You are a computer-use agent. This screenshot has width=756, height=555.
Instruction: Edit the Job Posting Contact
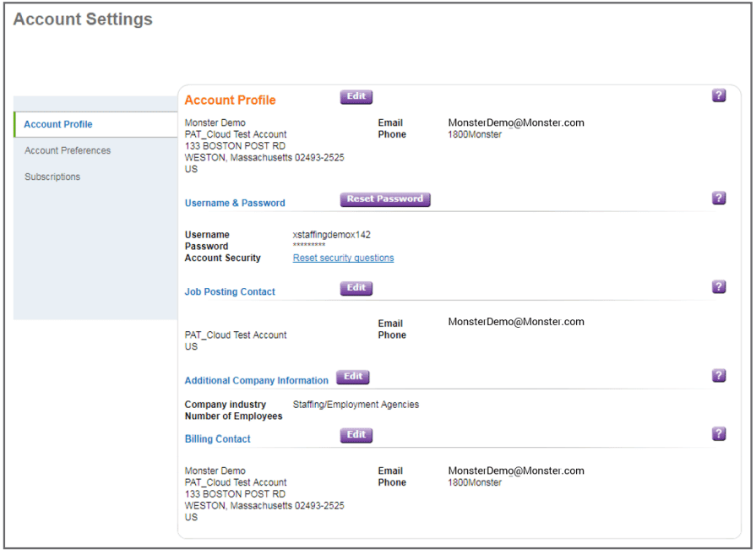356,288
